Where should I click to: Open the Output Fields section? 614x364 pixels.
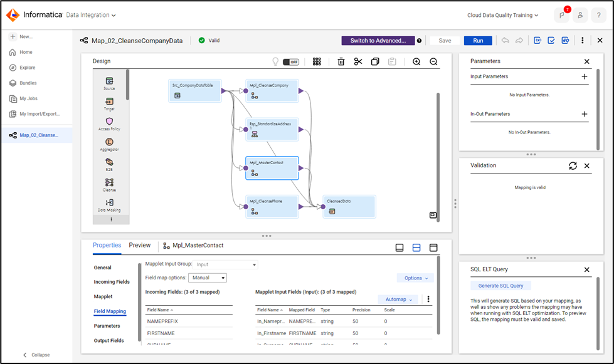click(x=109, y=341)
